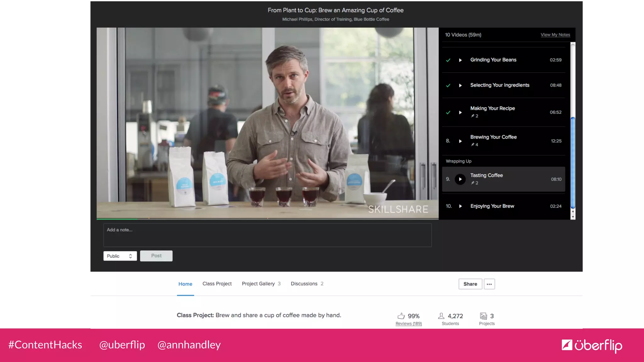
Task: Click the blue playlist scrollbar thumb
Action: (x=573, y=163)
